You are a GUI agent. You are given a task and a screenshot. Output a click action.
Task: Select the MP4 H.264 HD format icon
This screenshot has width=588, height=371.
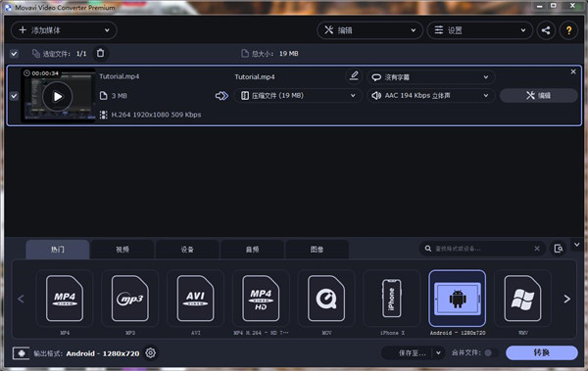pos(261,299)
